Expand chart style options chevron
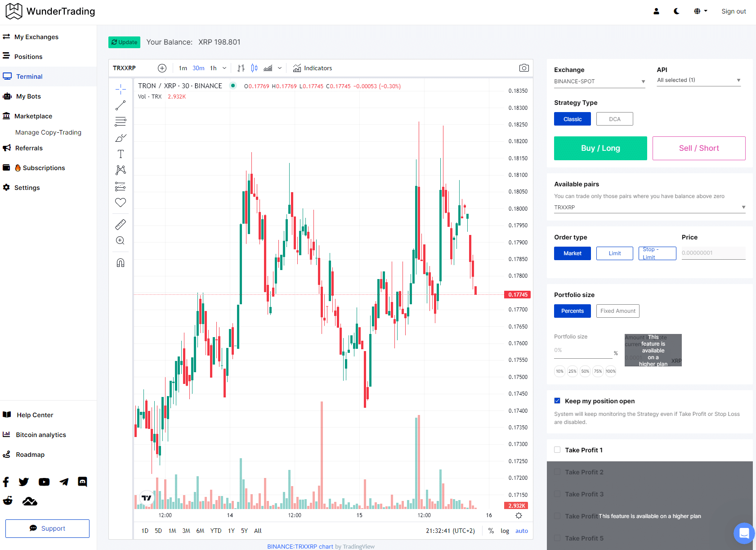756x550 pixels. pyautogui.click(x=280, y=68)
